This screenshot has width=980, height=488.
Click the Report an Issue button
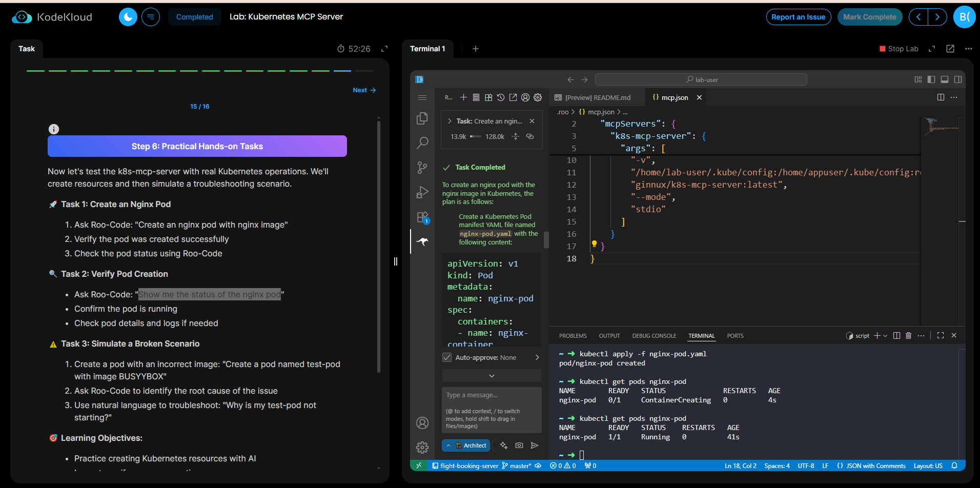tap(798, 17)
